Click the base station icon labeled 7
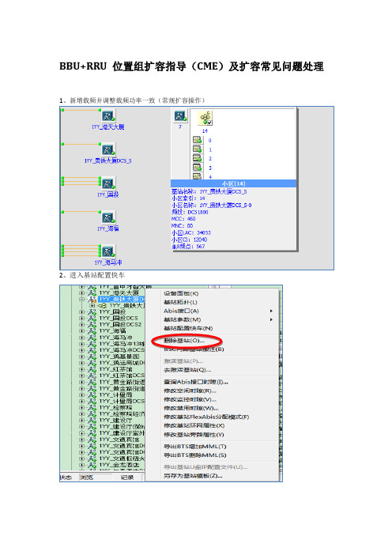Image resolution: width=392 pixels, height=555 pixels. [180, 116]
